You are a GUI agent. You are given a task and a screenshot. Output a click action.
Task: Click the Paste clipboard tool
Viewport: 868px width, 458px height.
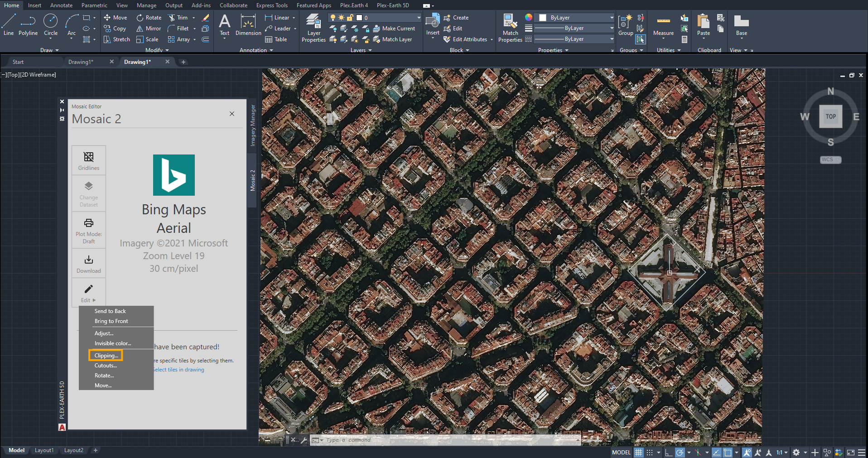click(704, 25)
